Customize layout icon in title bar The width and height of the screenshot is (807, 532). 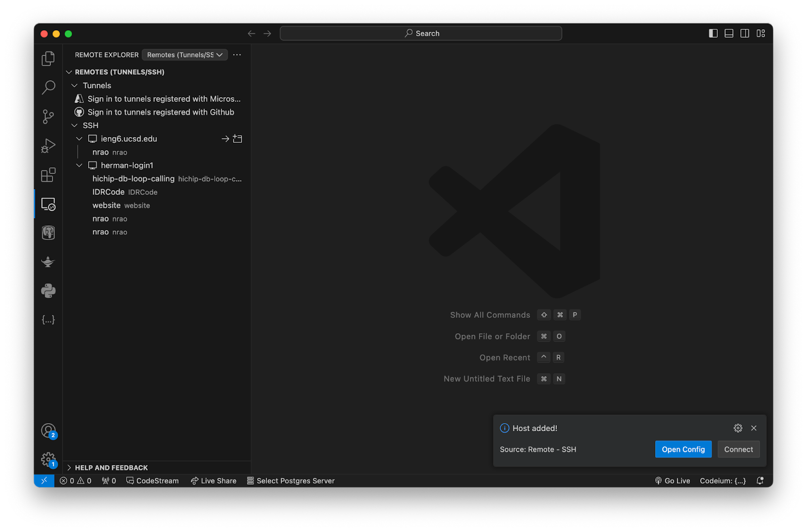pyautogui.click(x=761, y=33)
